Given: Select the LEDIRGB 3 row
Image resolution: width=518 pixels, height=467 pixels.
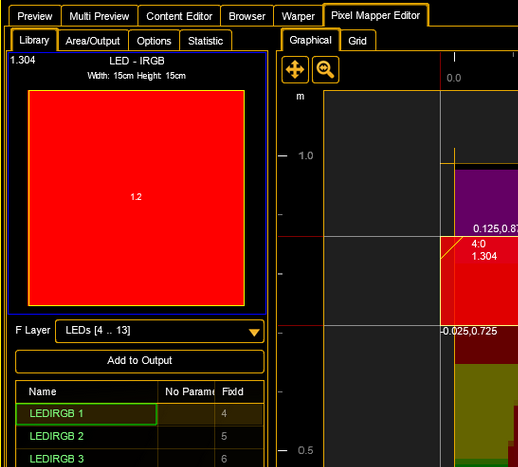Looking at the screenshot, I should (x=140, y=459).
